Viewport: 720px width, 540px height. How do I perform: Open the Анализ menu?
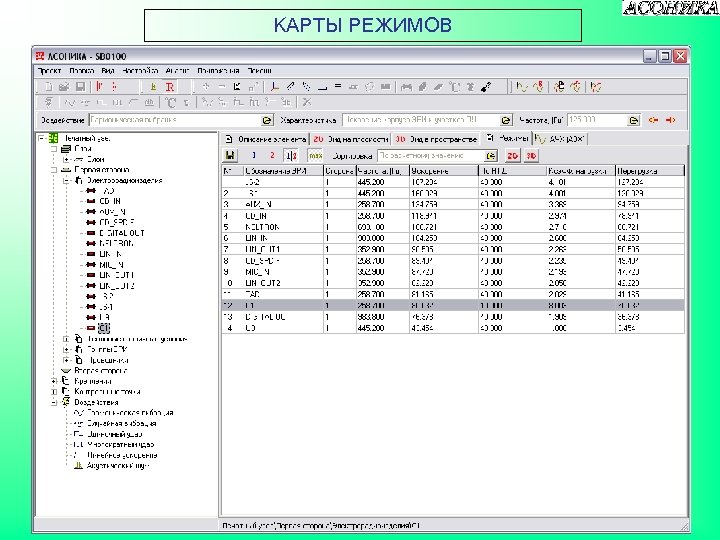(x=177, y=71)
